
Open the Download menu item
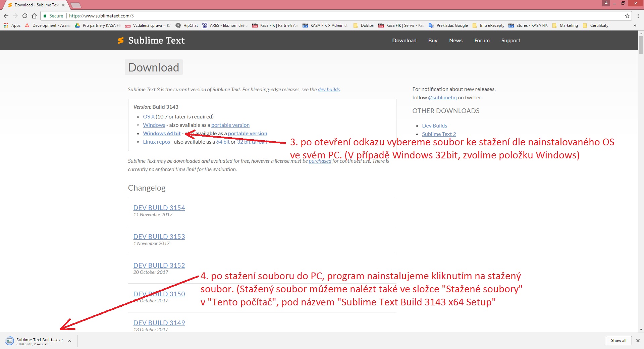404,41
